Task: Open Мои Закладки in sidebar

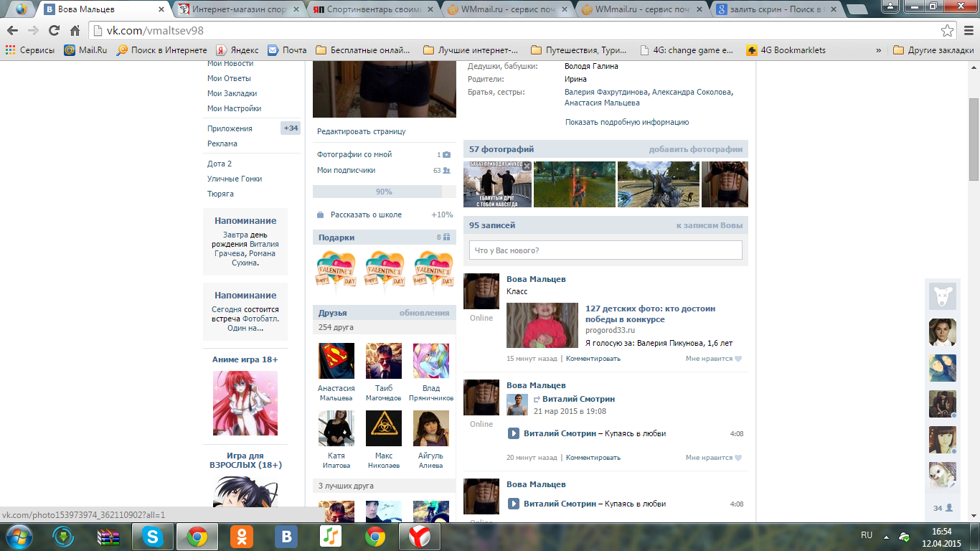Action: pyautogui.click(x=232, y=93)
